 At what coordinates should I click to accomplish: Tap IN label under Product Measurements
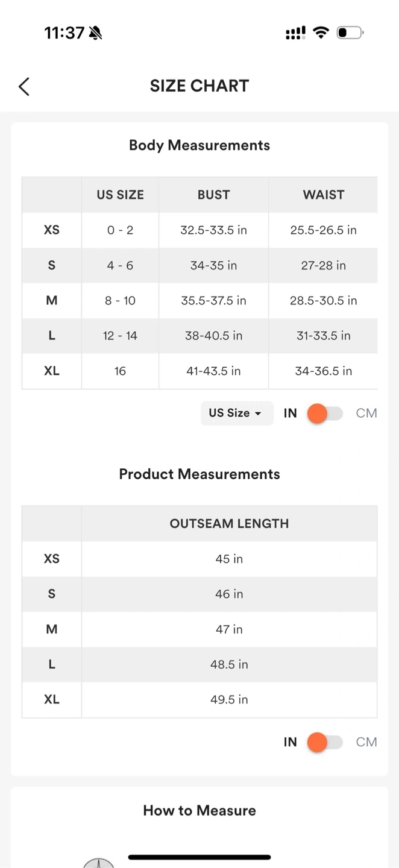pos(291,742)
